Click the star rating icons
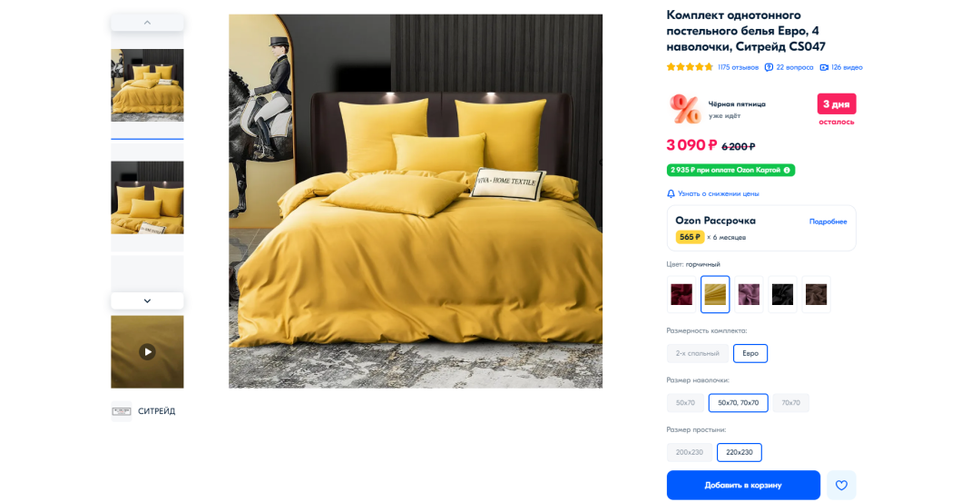Image resolution: width=980 pixels, height=502 pixels. (690, 67)
